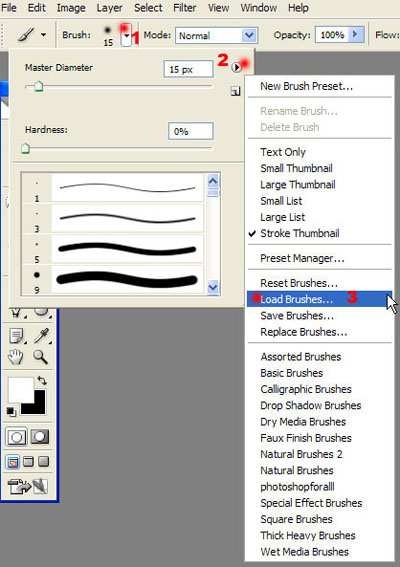Open the Mode combo box showing Normal
The image size is (400, 567).
[x=216, y=35]
